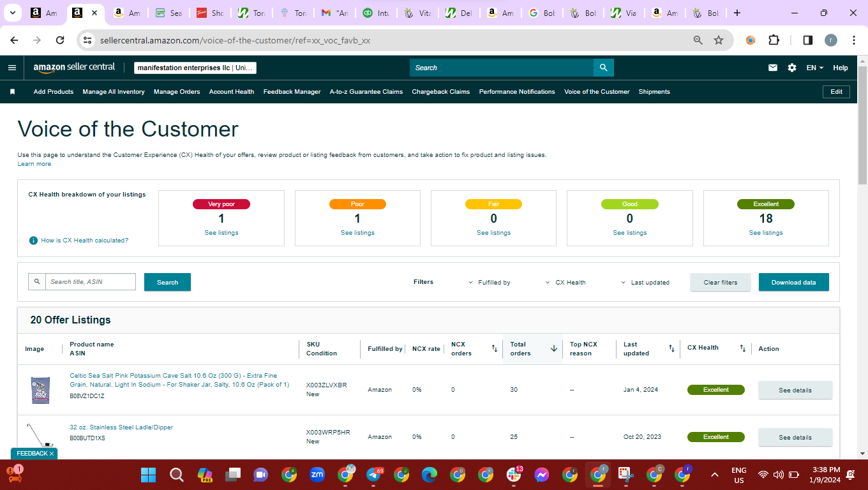
Task: Open the settings gear icon
Action: coord(792,68)
